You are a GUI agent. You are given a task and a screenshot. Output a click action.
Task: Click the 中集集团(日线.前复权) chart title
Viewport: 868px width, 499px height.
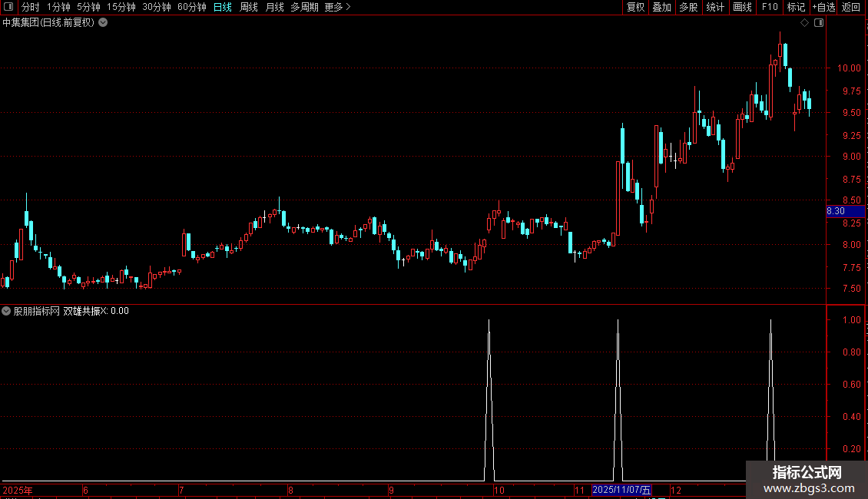48,23
